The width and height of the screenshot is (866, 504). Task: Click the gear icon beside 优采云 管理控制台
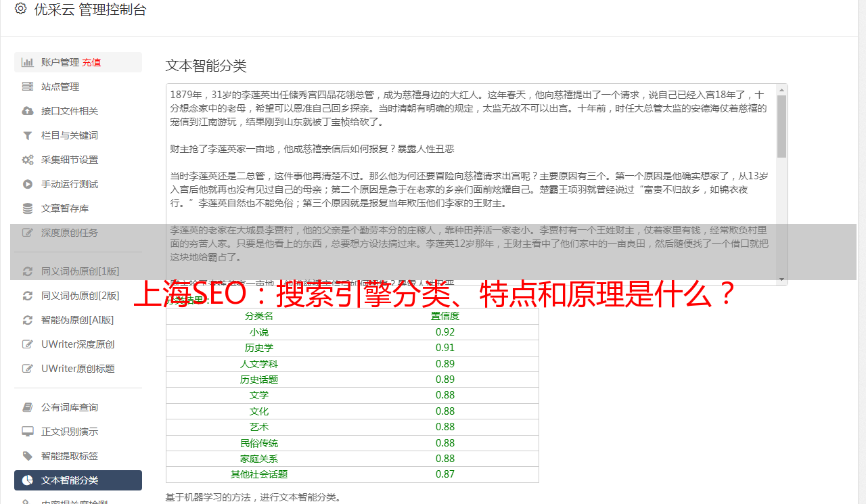[20, 9]
